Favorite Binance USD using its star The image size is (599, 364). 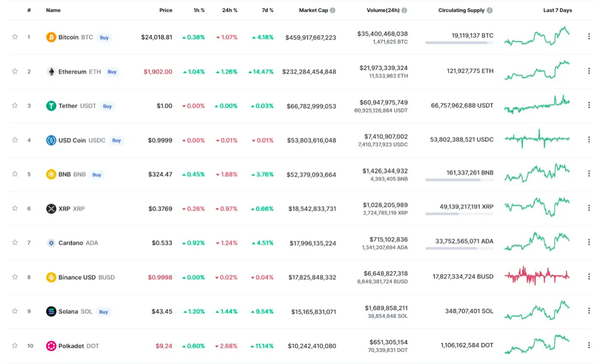coord(14,277)
